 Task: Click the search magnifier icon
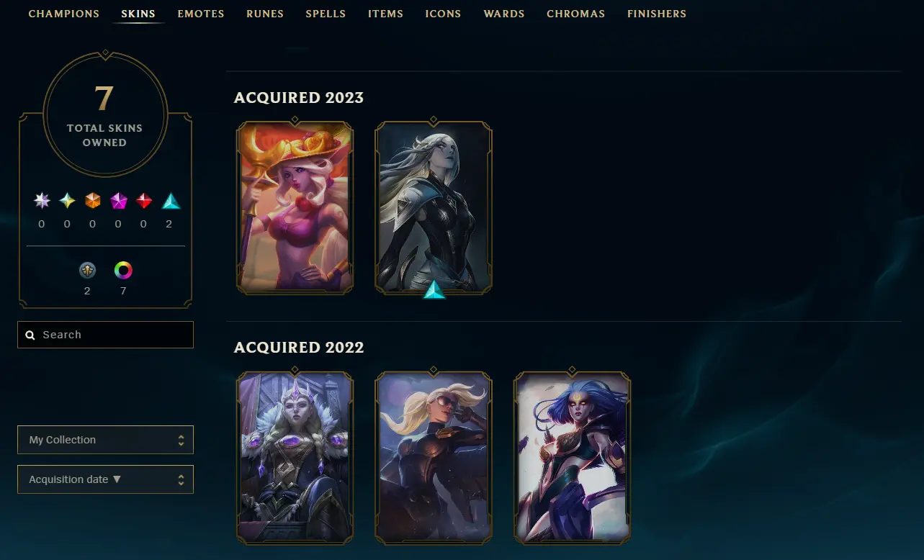coord(30,335)
